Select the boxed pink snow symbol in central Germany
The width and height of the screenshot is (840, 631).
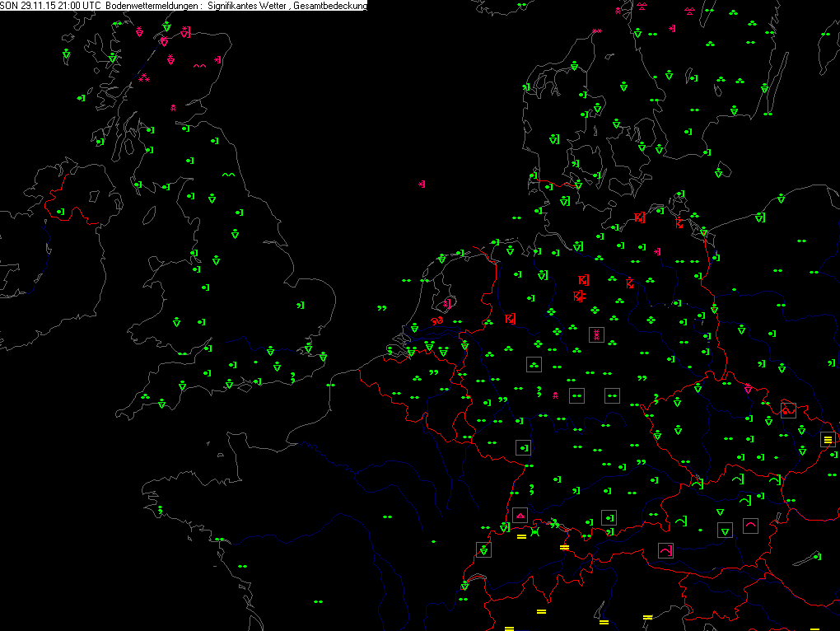(x=595, y=334)
